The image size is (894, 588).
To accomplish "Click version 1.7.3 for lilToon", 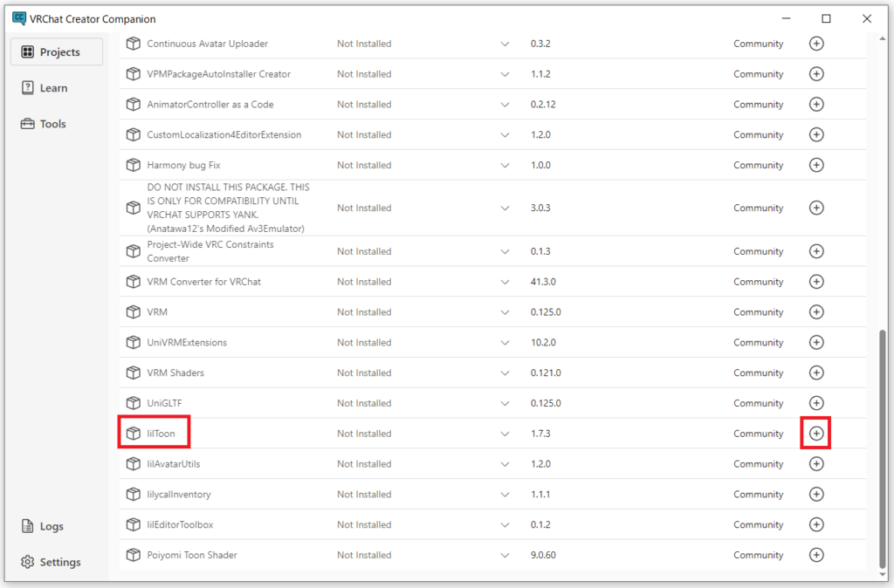I will pos(540,434).
